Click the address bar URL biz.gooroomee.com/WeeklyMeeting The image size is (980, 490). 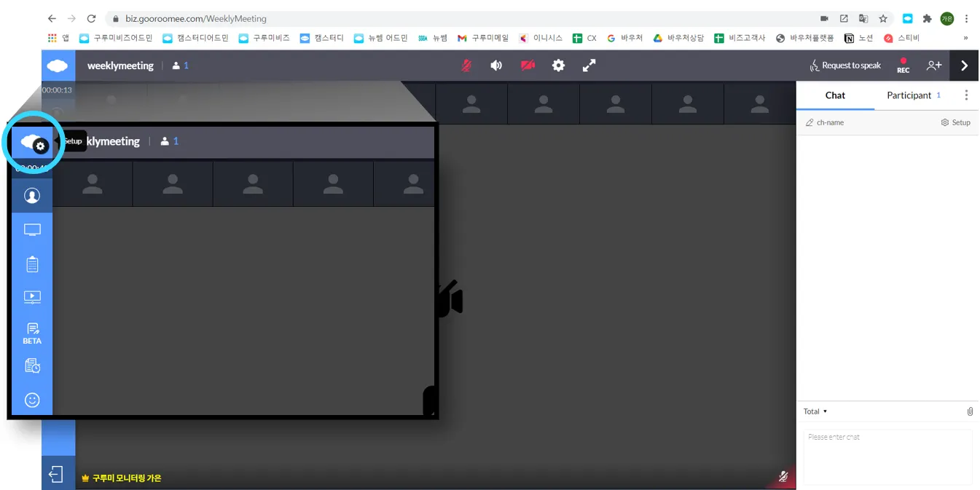[196, 18]
